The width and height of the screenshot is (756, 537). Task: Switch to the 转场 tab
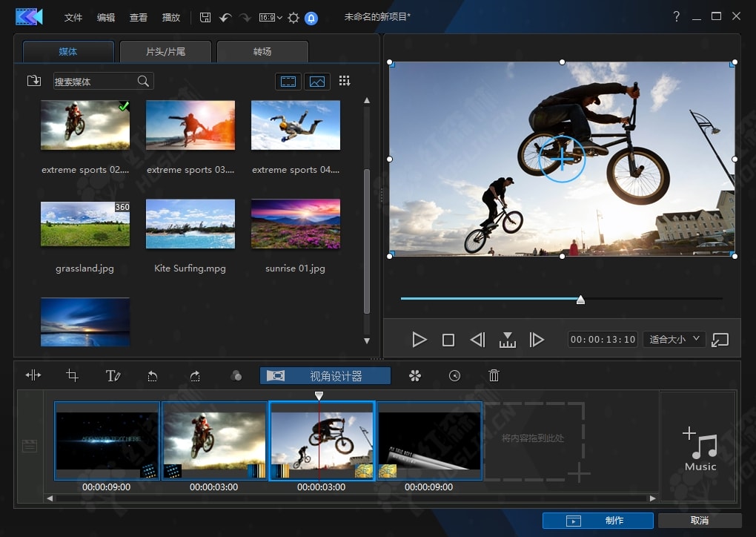(262, 52)
